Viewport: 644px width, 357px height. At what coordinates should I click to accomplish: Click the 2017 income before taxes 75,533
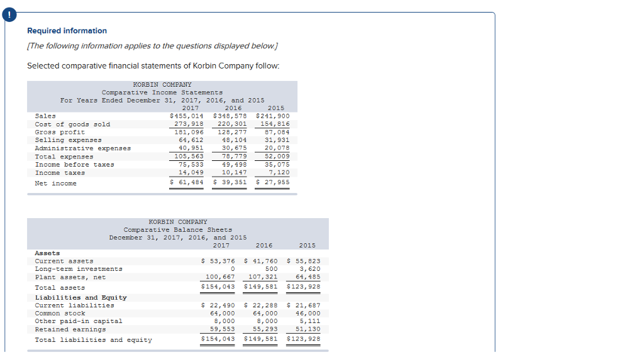pyautogui.click(x=191, y=165)
